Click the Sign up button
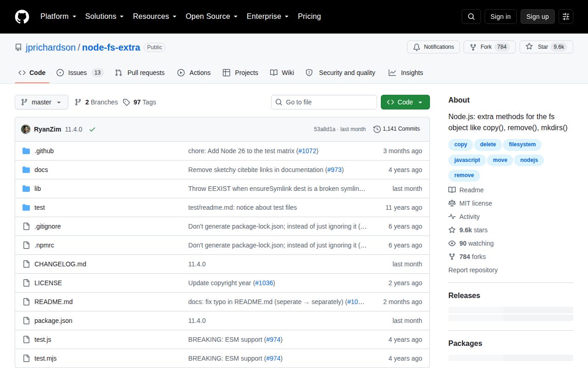Screen dimensions: 588x368 537,17
